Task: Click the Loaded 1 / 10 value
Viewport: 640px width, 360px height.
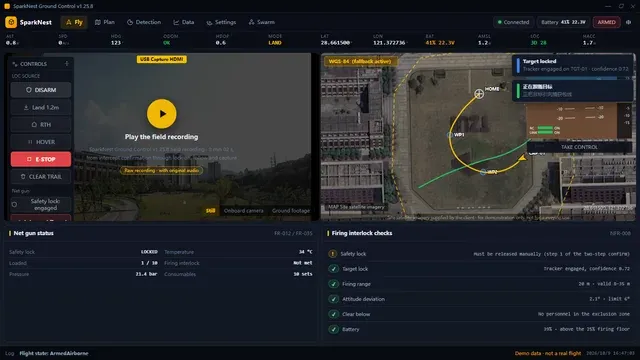Action: [x=149, y=263]
